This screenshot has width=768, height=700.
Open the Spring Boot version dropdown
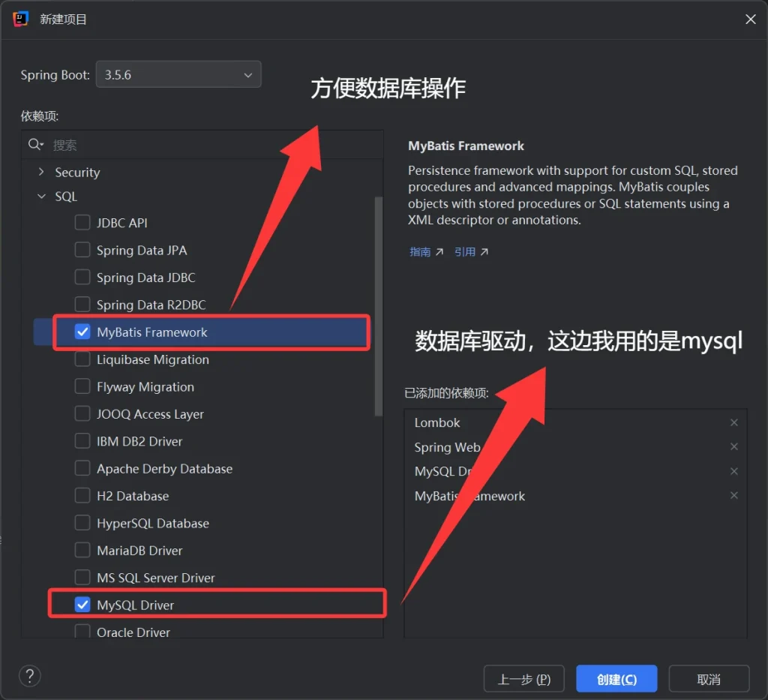178,74
